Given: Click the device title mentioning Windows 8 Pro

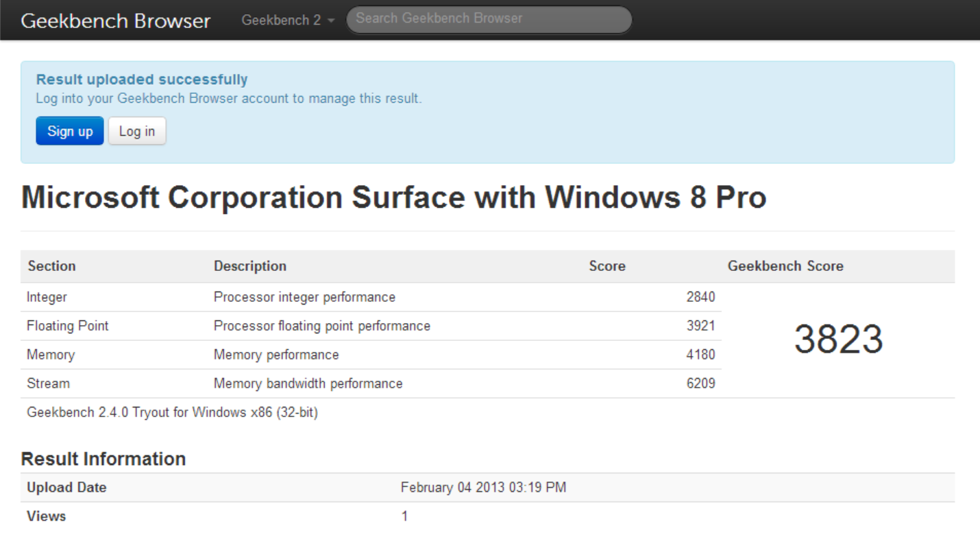Looking at the screenshot, I should (393, 198).
